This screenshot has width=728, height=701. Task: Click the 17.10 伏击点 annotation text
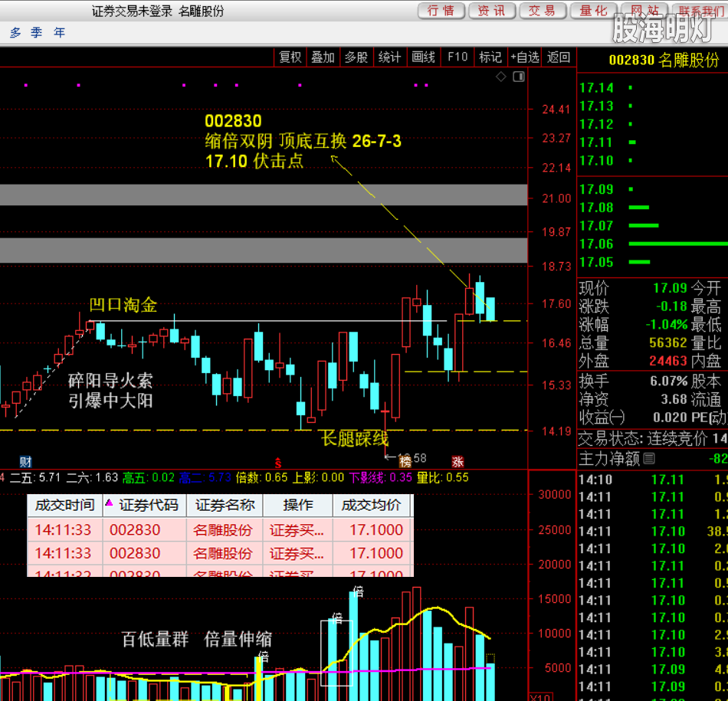pyautogui.click(x=254, y=161)
